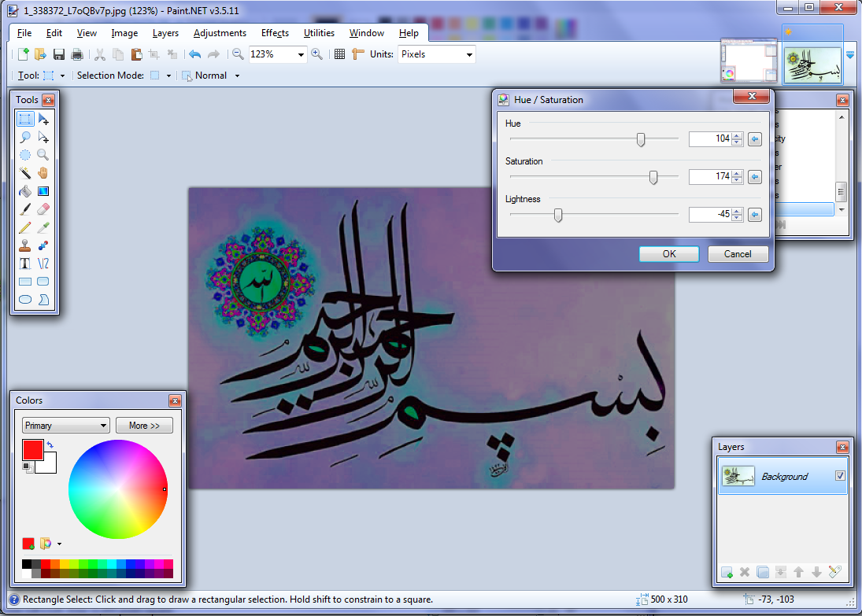Viewport: 862px width, 616px height.
Task: Click the Save icon in toolbar
Action: click(59, 53)
